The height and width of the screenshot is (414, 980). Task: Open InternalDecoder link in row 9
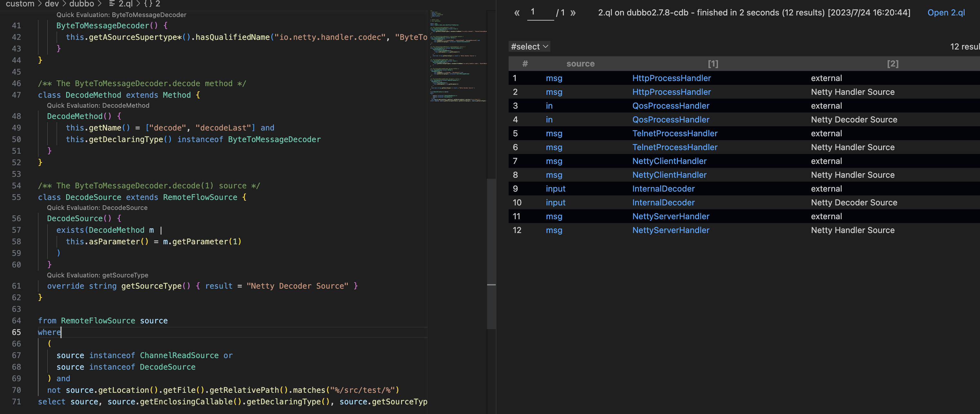(x=663, y=189)
